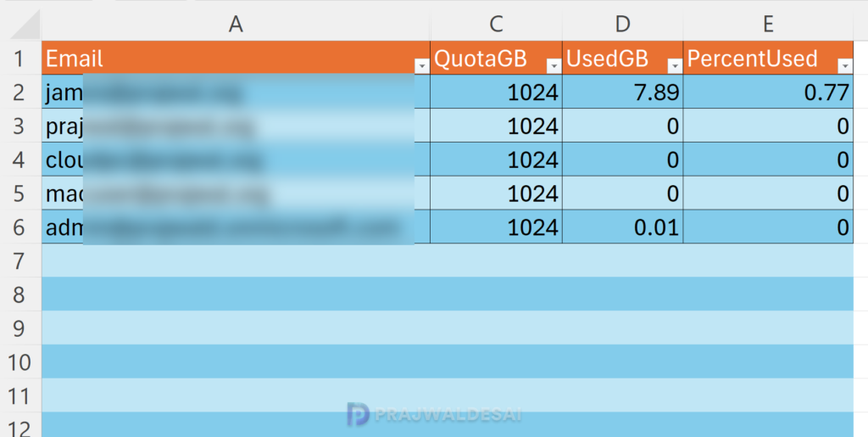
Task: Open the PercentUsed column filter dropdown
Action: pyautogui.click(x=845, y=66)
